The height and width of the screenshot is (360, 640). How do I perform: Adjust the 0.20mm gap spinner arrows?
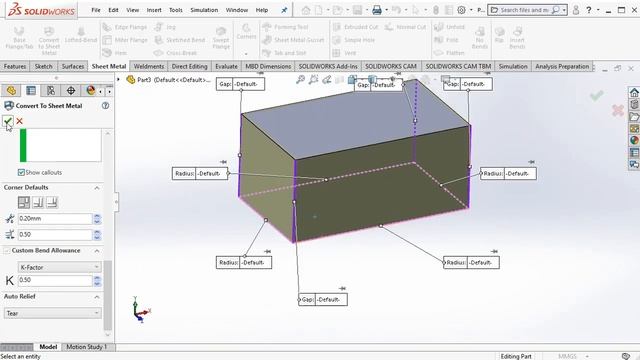[97, 219]
